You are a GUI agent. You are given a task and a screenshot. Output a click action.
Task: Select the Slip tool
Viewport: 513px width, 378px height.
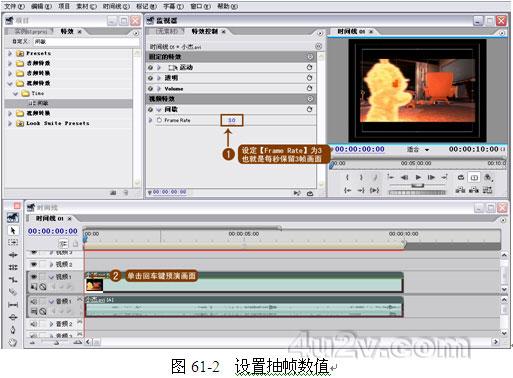[x=13, y=305]
